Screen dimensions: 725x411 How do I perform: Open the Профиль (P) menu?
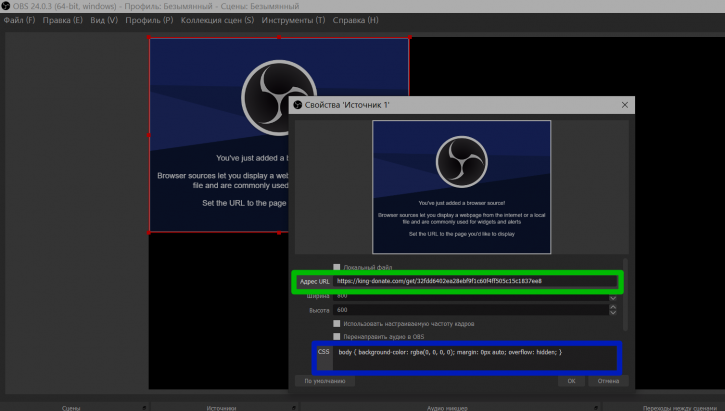tap(149, 20)
